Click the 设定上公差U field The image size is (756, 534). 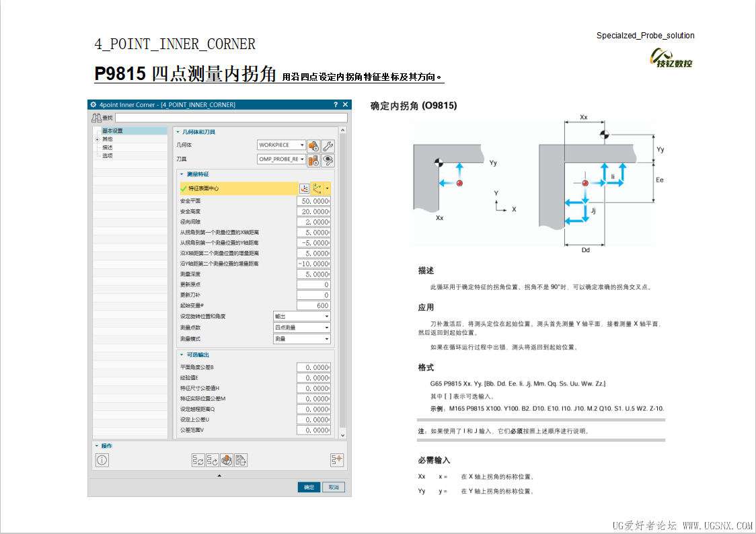314,420
